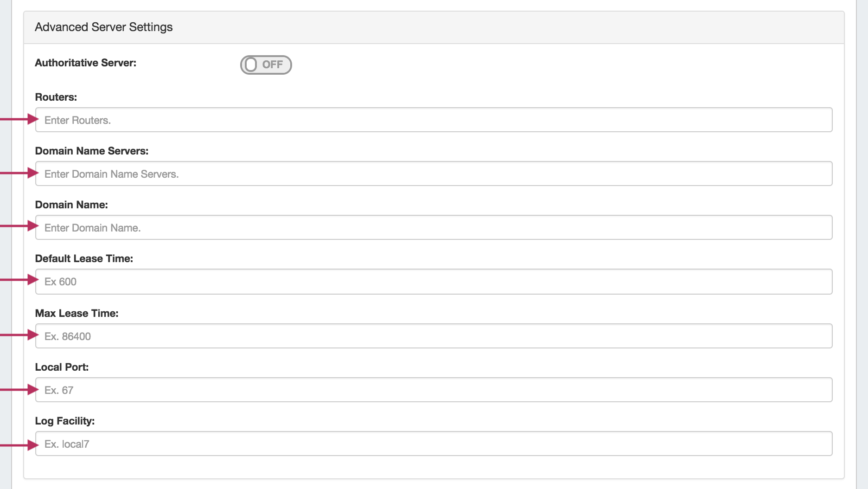Click the Domain Name label

71,205
